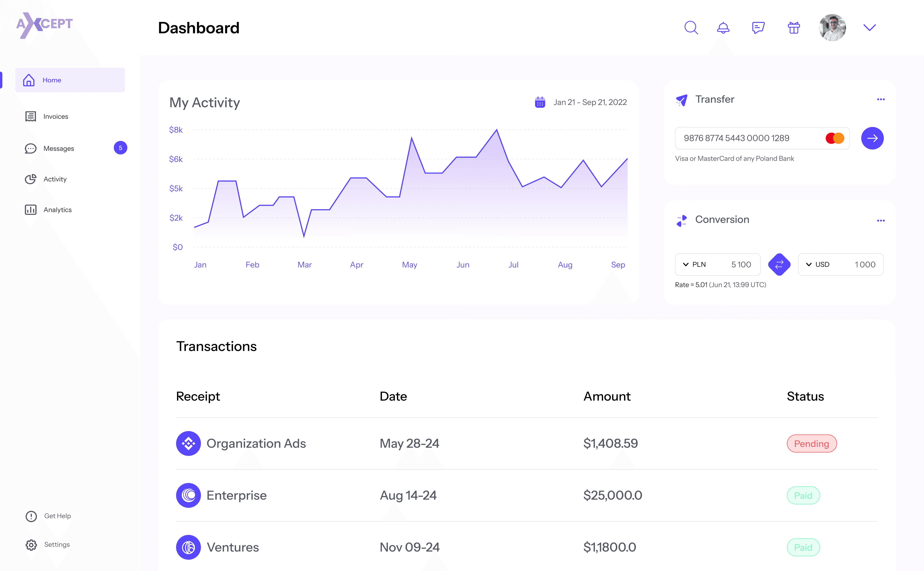Open Conversion card three-dots menu

tap(881, 221)
